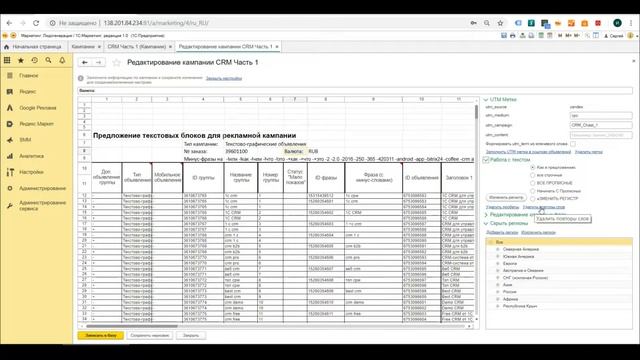
Task: Select 'Начинать С Прописных' radio option
Action: coord(533,191)
